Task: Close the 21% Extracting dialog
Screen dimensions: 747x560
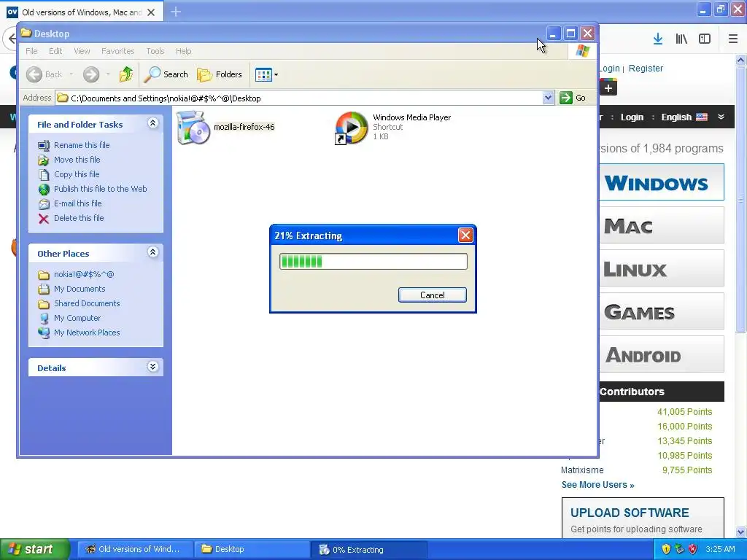Action: click(465, 236)
